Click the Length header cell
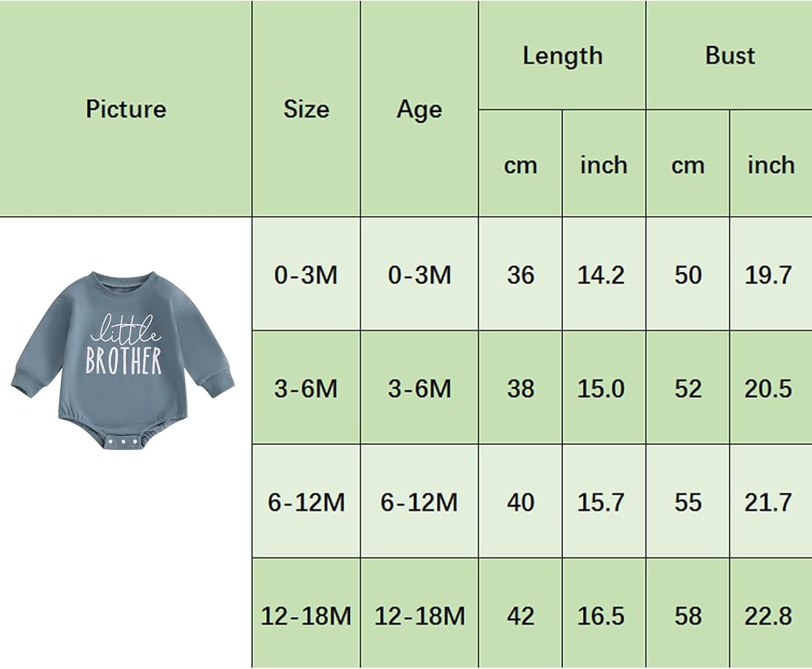The width and height of the screenshot is (812, 669). [x=563, y=55]
